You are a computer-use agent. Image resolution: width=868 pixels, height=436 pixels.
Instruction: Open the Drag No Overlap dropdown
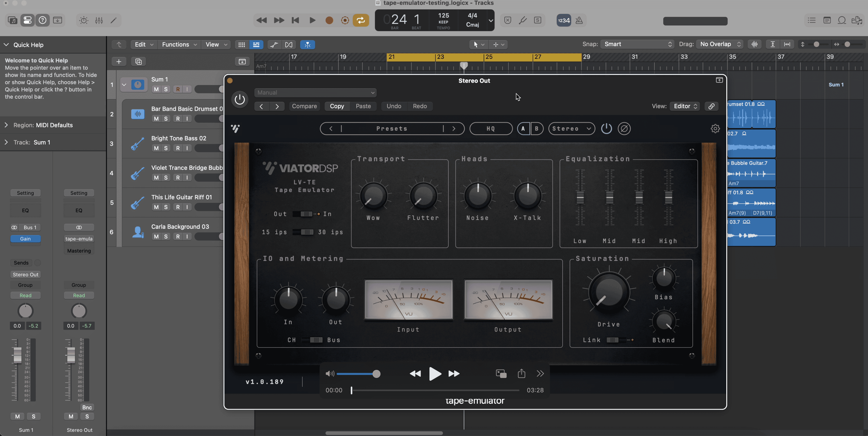(x=719, y=44)
